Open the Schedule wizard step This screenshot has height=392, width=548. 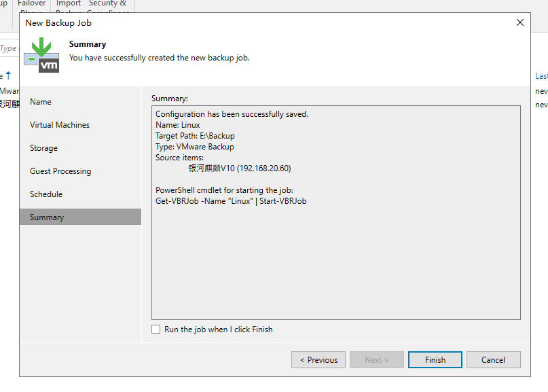[x=46, y=194]
